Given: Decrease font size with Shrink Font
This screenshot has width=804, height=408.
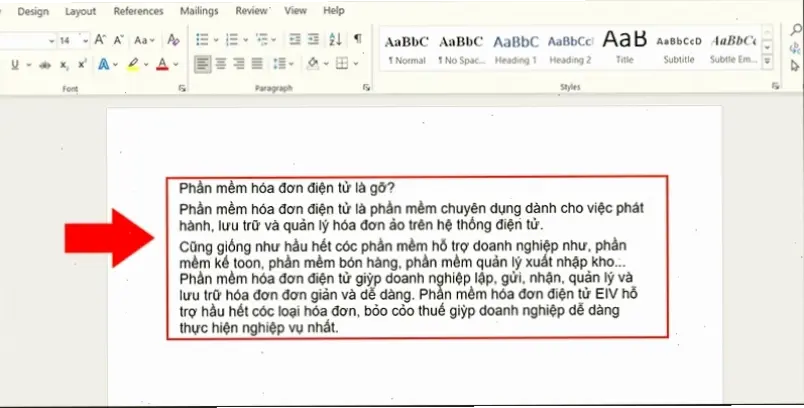Looking at the screenshot, I should [x=118, y=39].
